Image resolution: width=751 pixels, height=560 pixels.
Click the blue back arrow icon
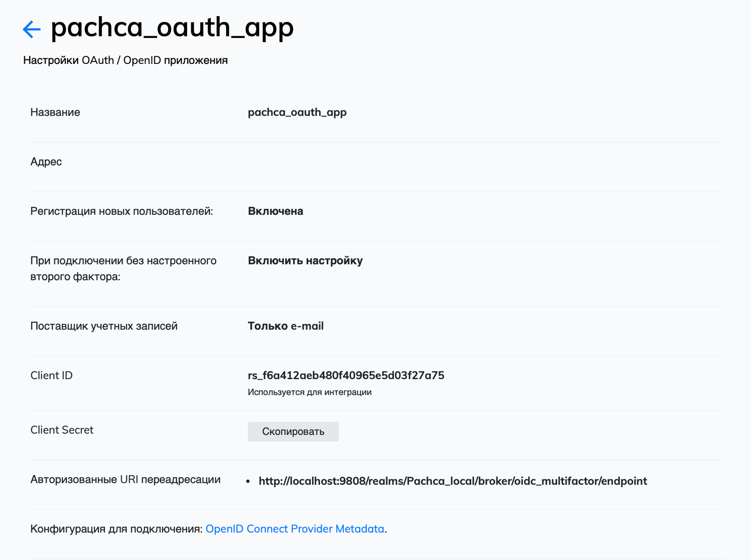point(32,29)
